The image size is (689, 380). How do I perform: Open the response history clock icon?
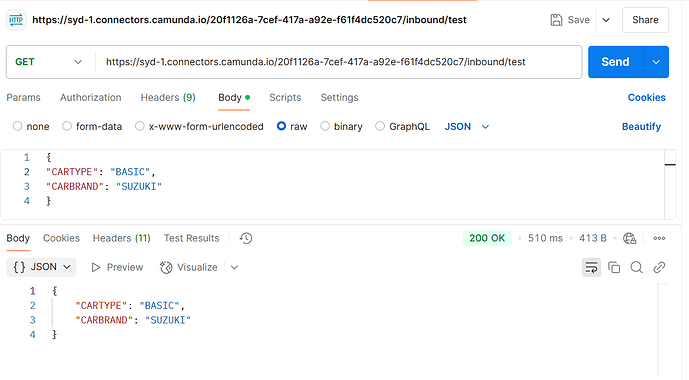(x=246, y=238)
